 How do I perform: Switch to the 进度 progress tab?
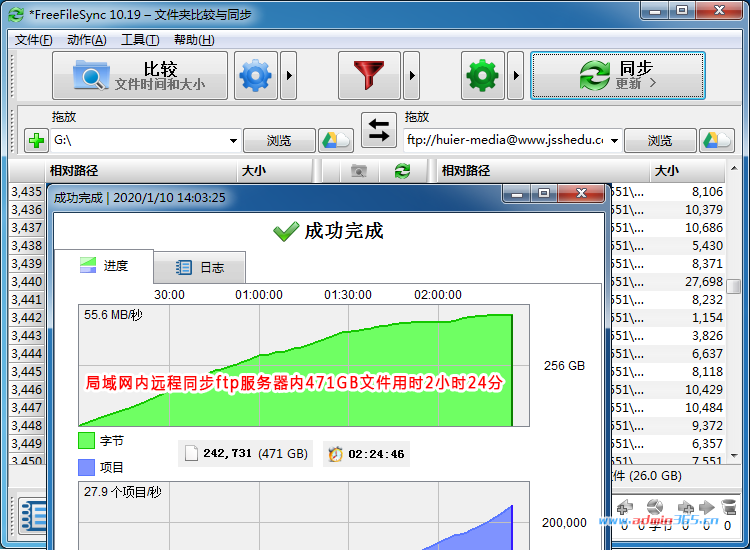click(x=104, y=266)
